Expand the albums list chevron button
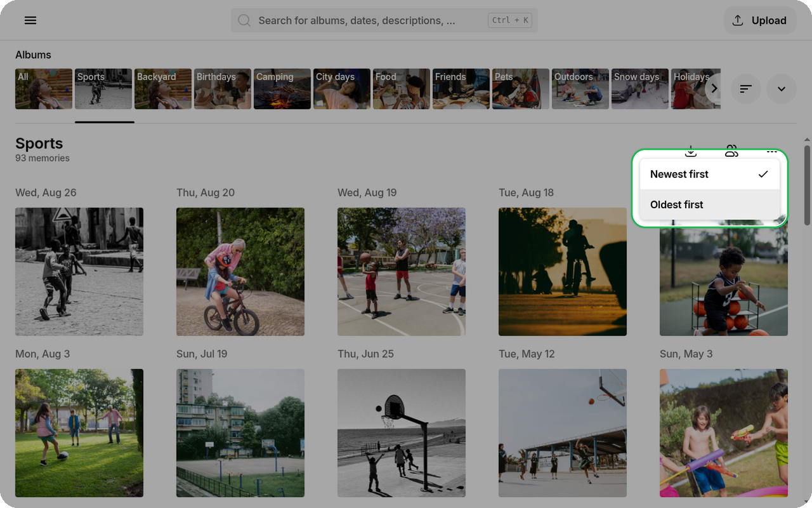This screenshot has width=812, height=508. (782, 89)
